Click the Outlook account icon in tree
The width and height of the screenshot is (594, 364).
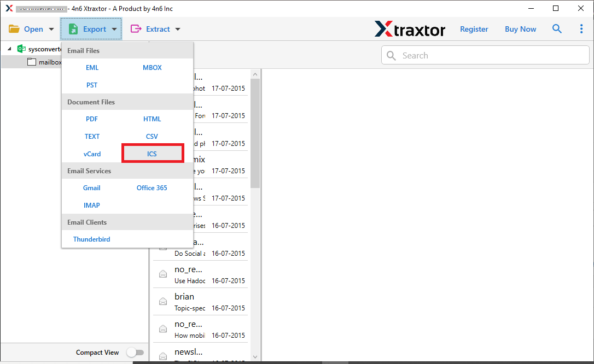tap(21, 49)
